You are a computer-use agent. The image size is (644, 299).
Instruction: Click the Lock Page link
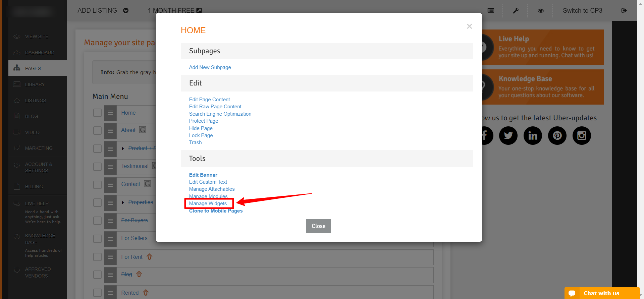pyautogui.click(x=201, y=135)
